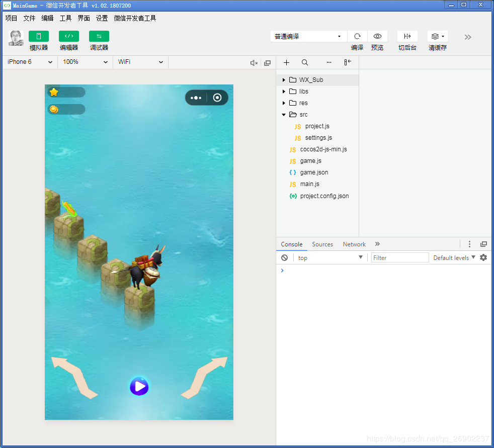This screenshot has width=494, height=448.
Task: Open the iPhone 6 device dropdown
Action: (30, 62)
